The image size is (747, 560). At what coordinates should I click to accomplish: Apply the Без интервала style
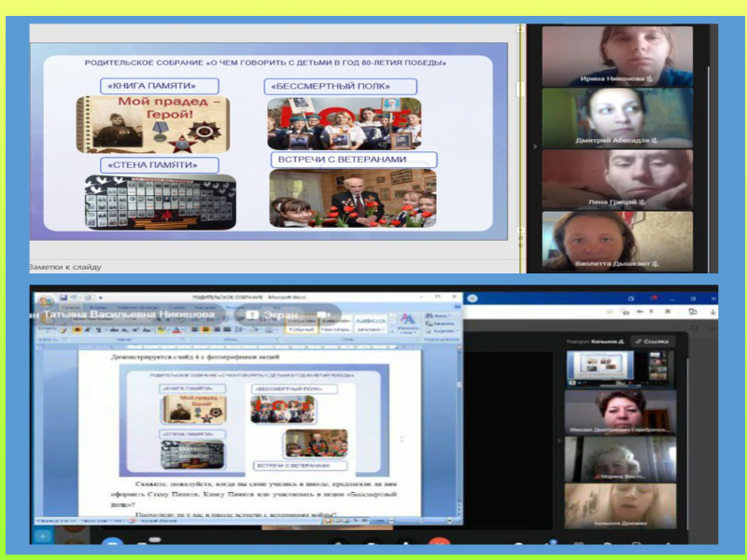(x=335, y=324)
